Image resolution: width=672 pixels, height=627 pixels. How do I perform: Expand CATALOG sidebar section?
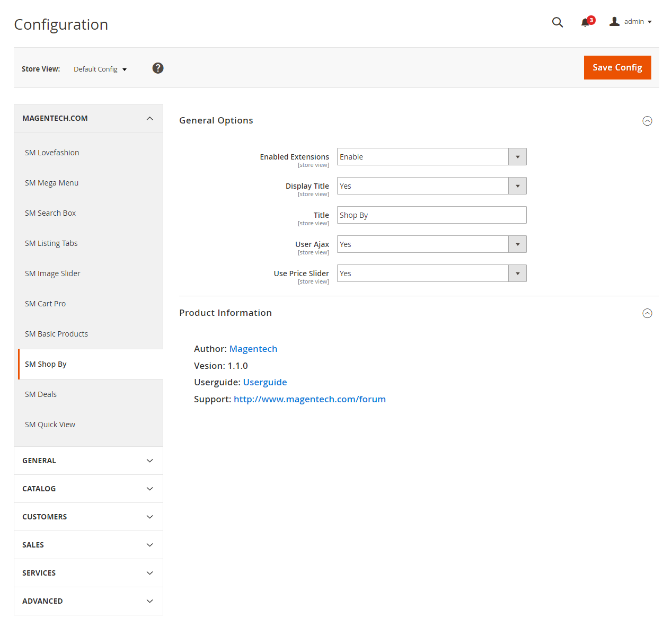[89, 489]
